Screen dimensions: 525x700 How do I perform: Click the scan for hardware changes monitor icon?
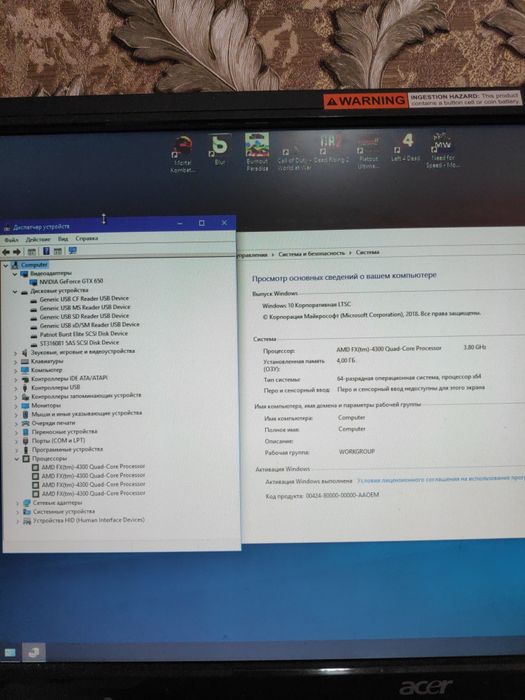pos(72,251)
